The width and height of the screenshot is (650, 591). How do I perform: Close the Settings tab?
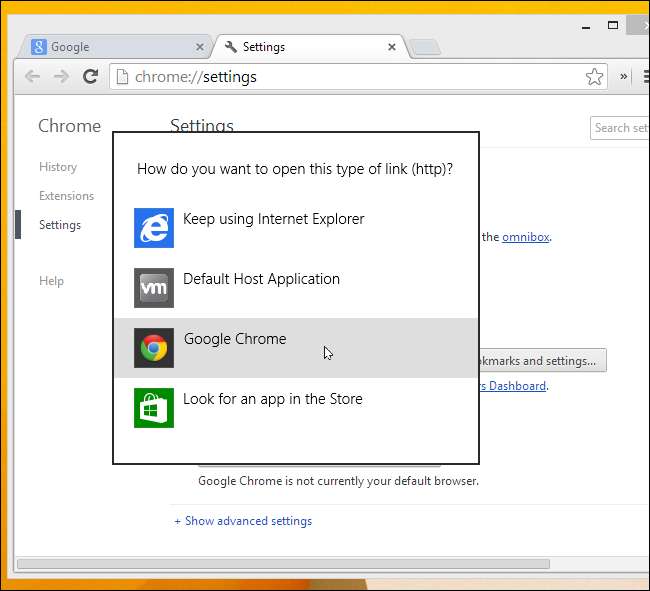[x=392, y=47]
